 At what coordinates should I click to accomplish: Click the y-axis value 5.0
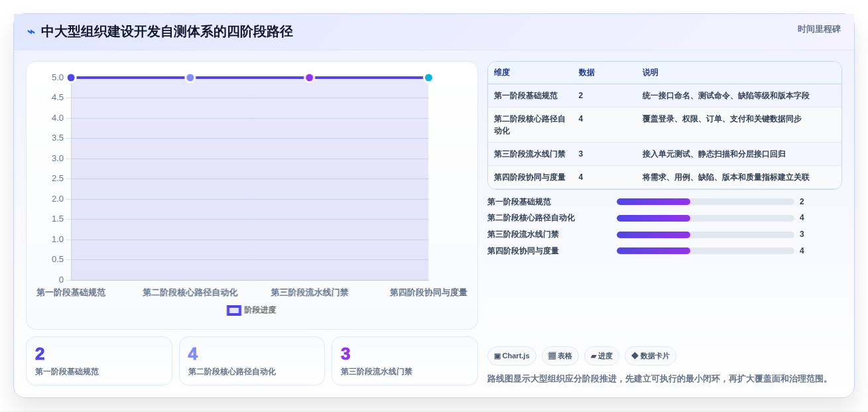click(58, 78)
